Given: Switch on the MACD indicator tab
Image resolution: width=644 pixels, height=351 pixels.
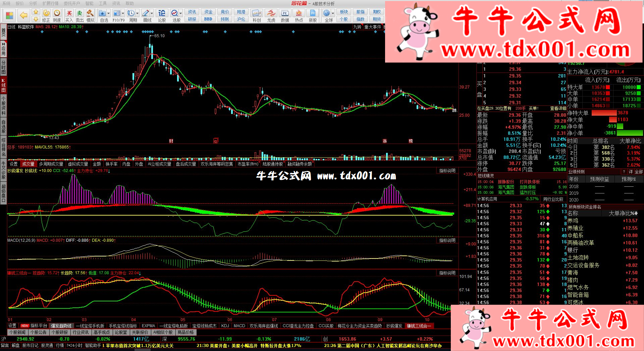Looking at the screenshot, I should [x=239, y=326].
